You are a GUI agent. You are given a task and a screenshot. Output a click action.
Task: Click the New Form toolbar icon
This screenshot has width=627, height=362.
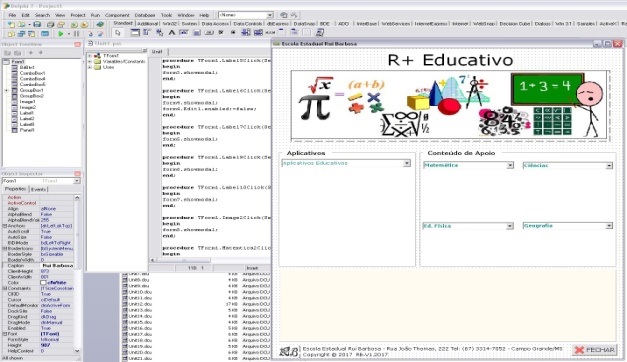click(45, 34)
